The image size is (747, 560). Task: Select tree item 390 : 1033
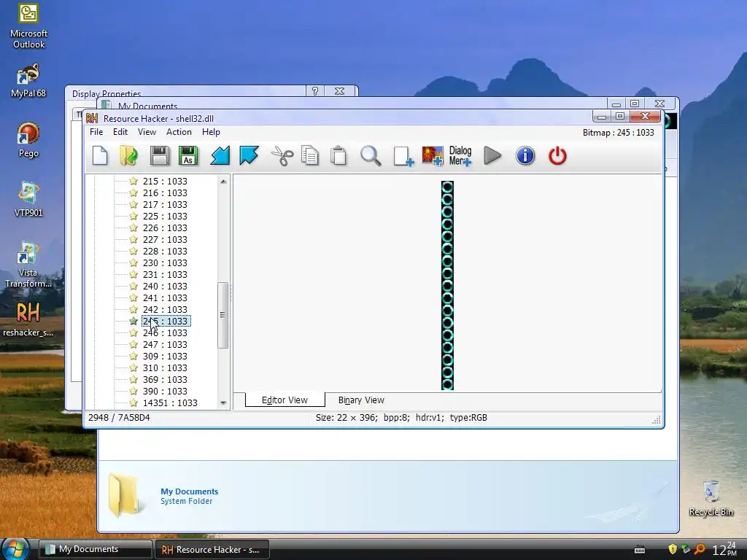[165, 391]
